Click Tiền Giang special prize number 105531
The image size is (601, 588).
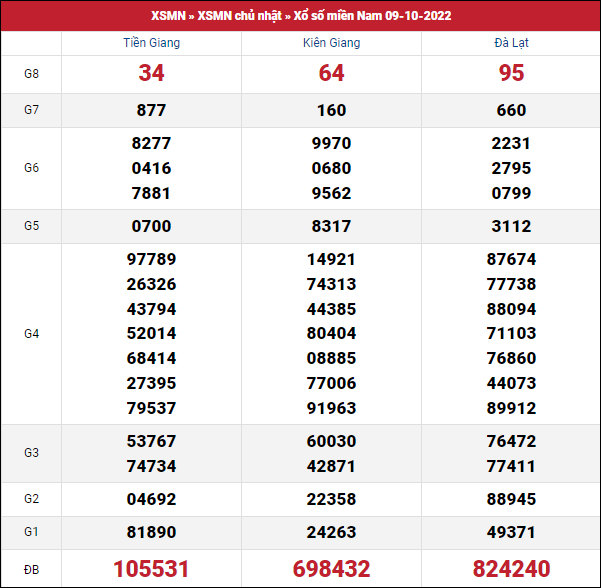151,569
